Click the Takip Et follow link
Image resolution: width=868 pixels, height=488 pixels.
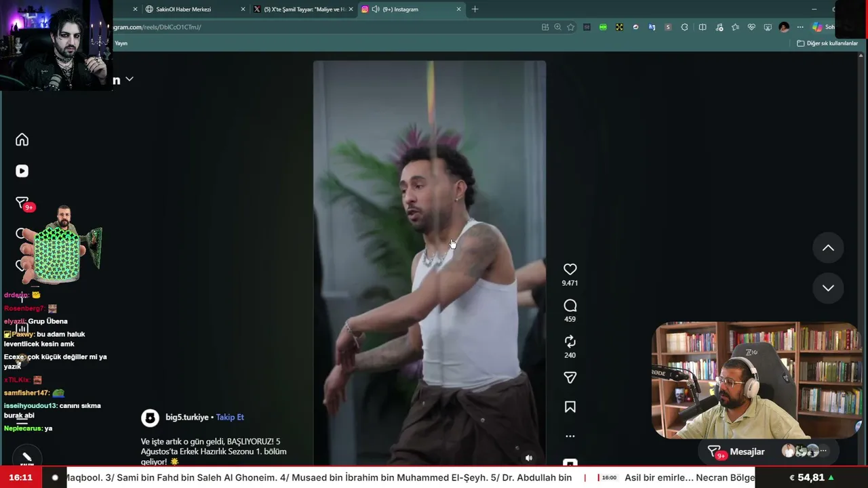click(x=230, y=418)
